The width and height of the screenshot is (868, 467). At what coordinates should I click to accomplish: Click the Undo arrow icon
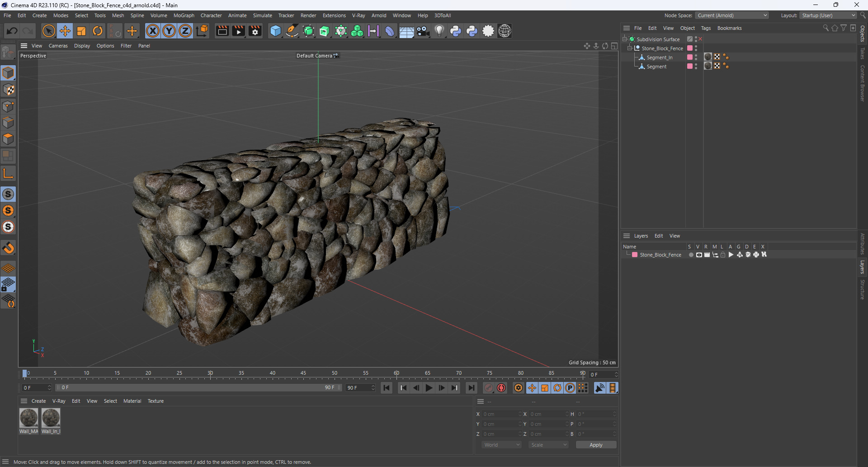pyautogui.click(x=12, y=31)
